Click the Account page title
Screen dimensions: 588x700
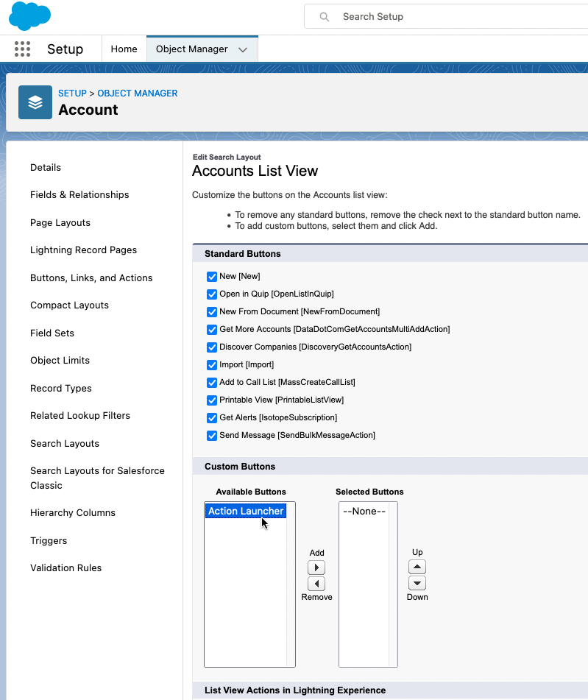tap(88, 110)
